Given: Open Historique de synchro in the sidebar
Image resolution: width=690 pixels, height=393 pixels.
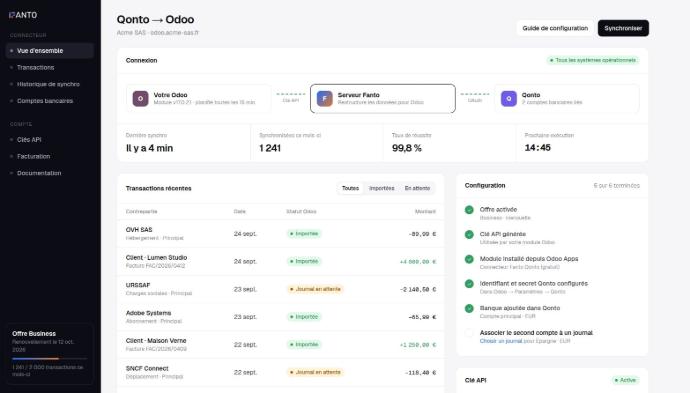Looking at the screenshot, I should (x=50, y=84).
